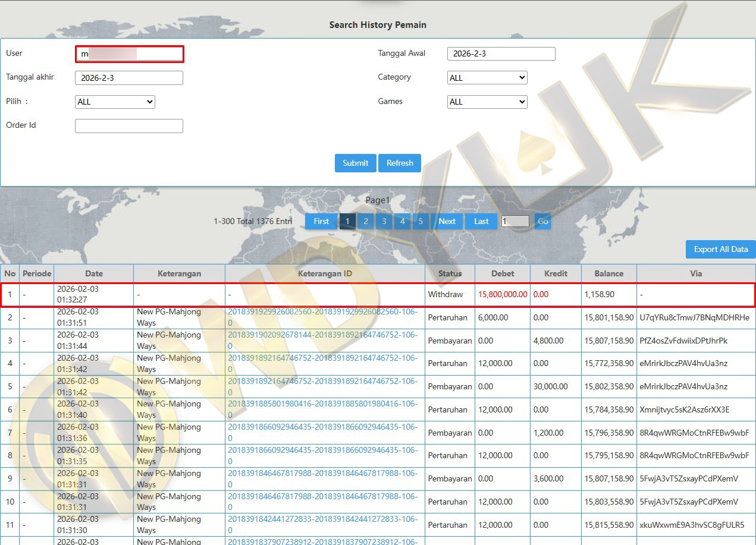Expand the Pilih dropdown

tap(115, 102)
